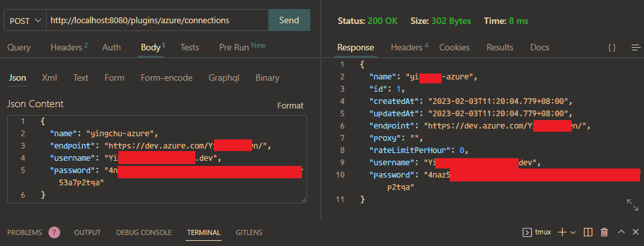Format the Json content
The image size is (644, 246).
pos(290,106)
